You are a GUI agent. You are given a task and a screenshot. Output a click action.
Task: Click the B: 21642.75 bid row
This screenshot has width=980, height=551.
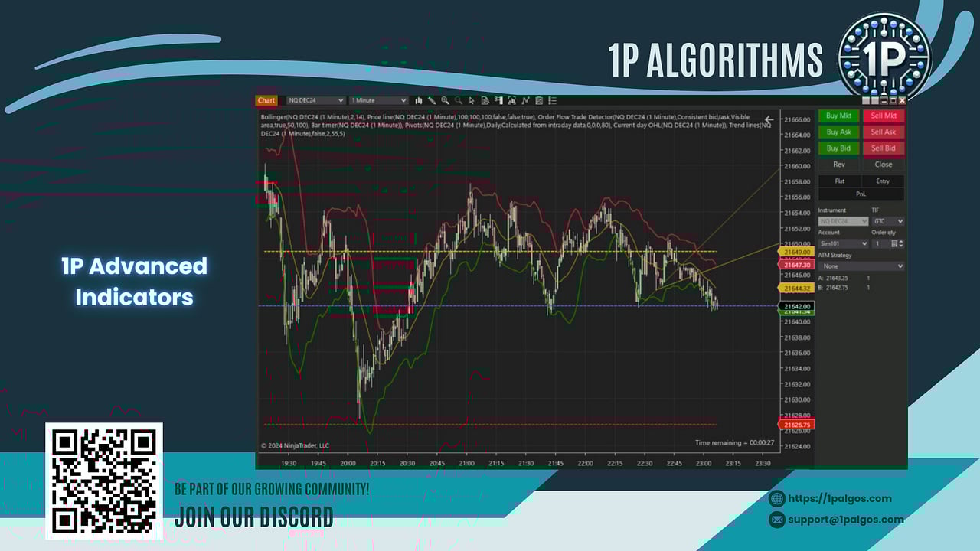point(844,288)
